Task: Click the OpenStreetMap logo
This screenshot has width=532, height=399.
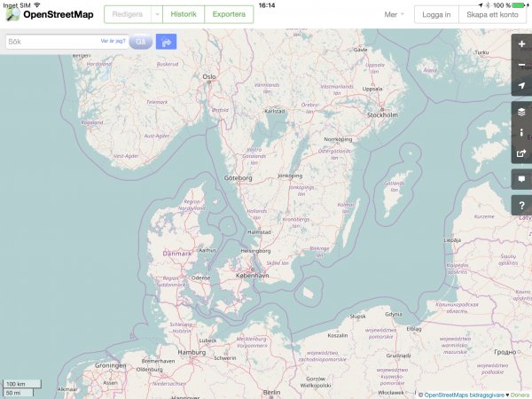Action: click(x=51, y=15)
